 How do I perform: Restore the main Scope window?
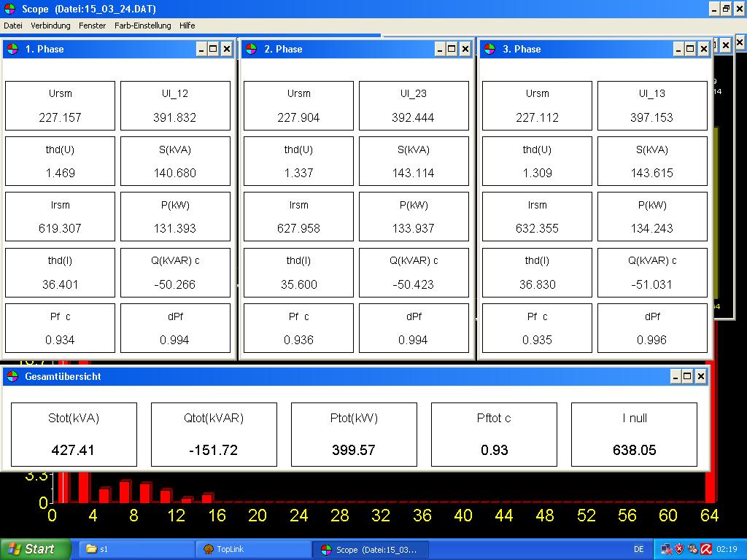pyautogui.click(x=726, y=9)
